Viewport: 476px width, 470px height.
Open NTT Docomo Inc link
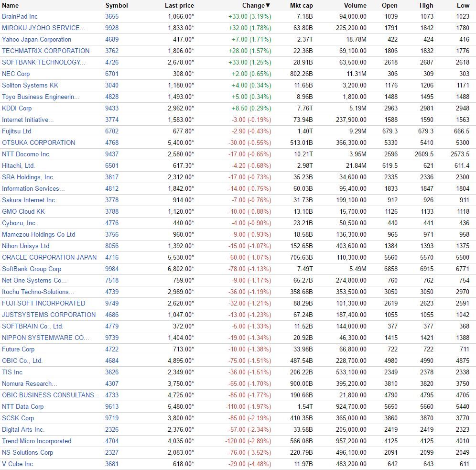[25, 154]
